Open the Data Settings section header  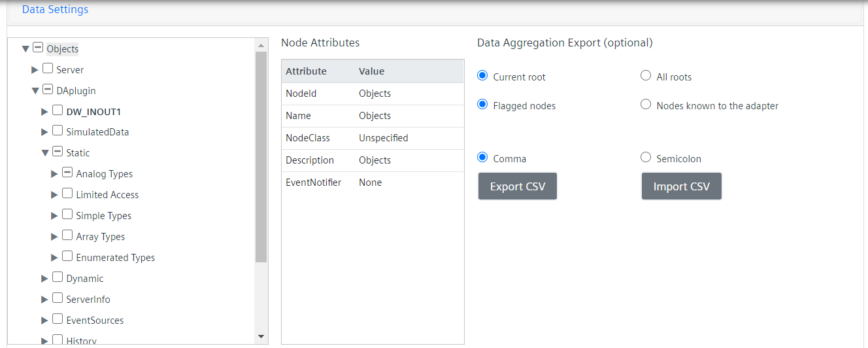55,10
